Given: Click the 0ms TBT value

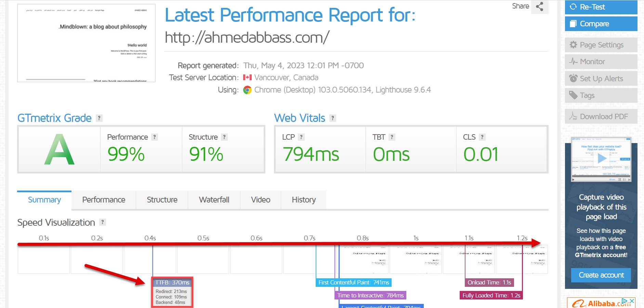Looking at the screenshot, I should coord(391,154).
